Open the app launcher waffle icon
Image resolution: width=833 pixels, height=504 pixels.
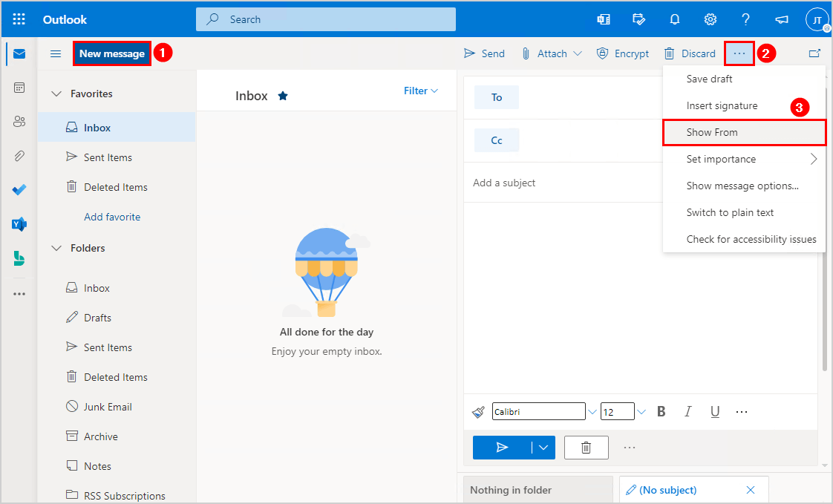[19, 19]
